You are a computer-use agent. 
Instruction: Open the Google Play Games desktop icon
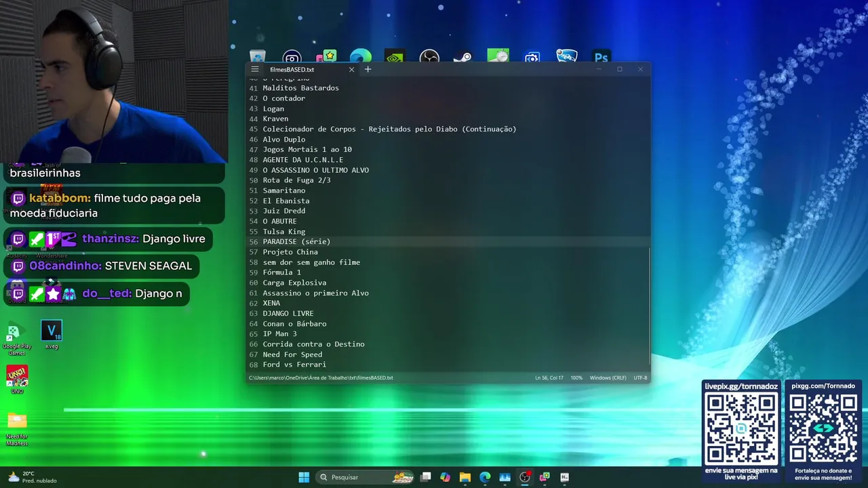tap(16, 339)
